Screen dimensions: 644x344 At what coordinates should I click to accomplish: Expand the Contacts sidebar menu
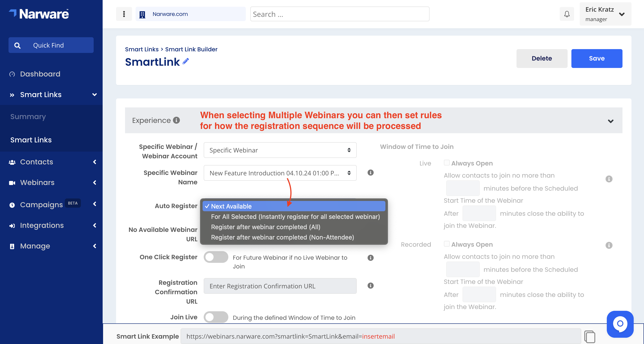point(95,162)
